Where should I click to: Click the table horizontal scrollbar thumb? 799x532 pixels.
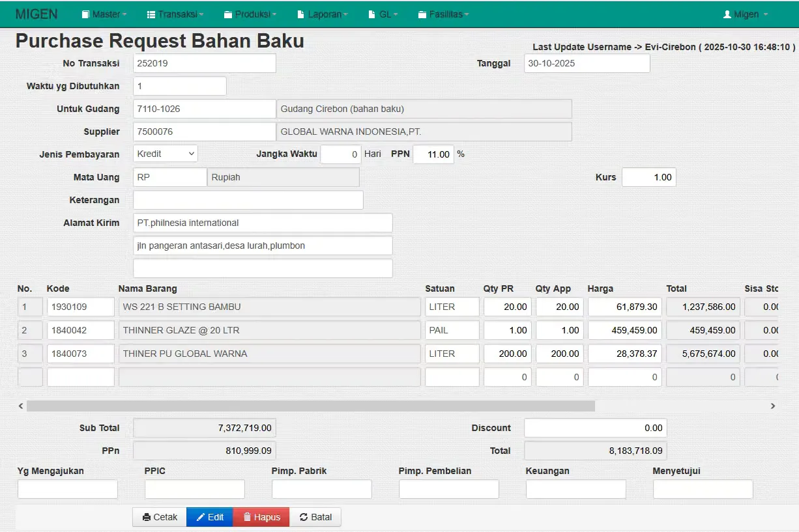point(311,406)
